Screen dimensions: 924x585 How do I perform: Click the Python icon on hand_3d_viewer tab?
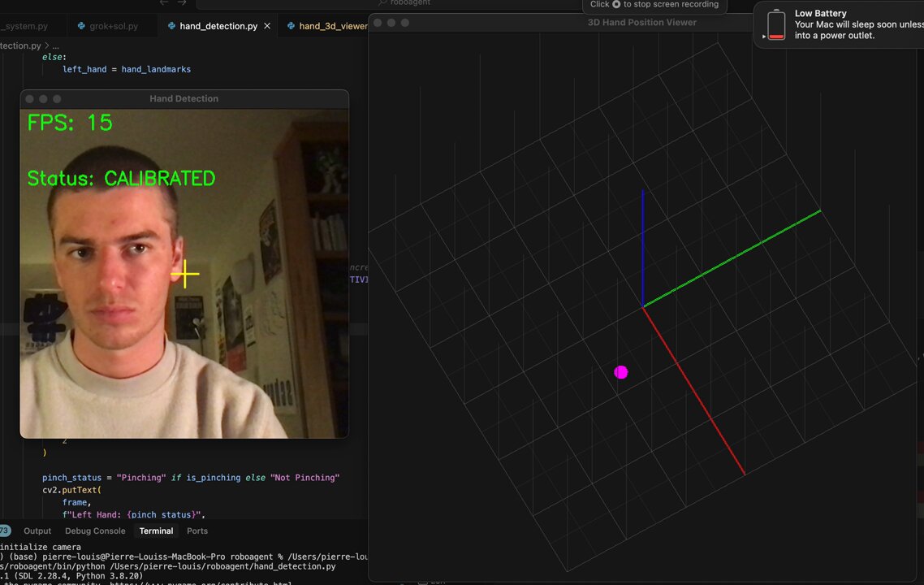(x=291, y=26)
